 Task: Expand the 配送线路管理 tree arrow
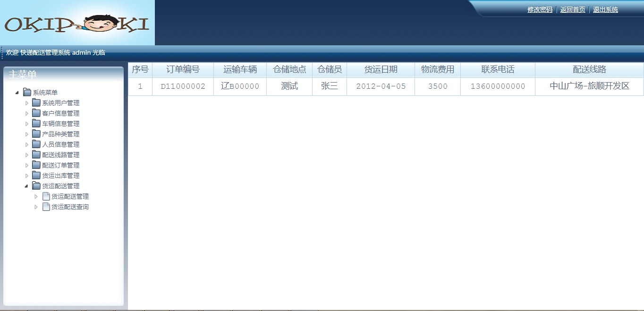(x=27, y=155)
